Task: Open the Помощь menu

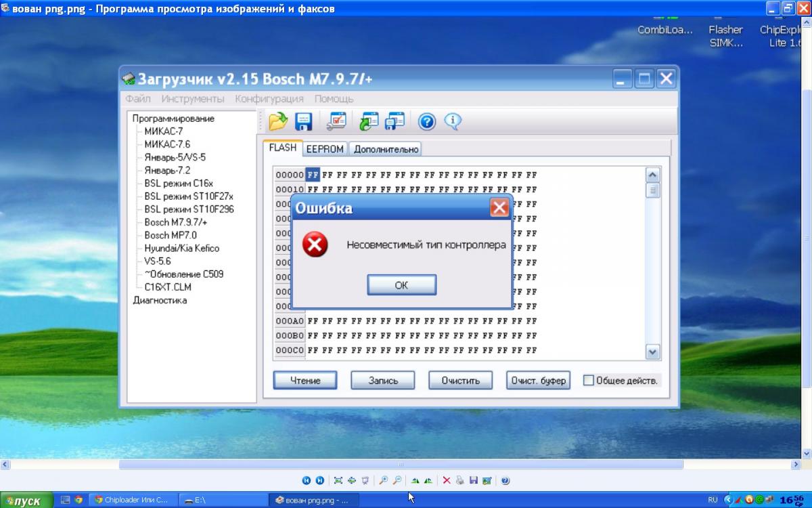Action: click(334, 99)
